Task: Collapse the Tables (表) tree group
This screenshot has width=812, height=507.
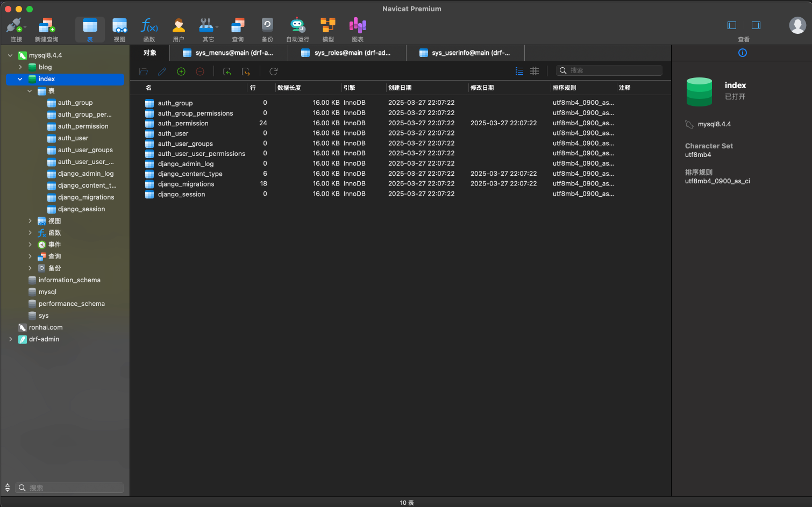Action: (30, 91)
